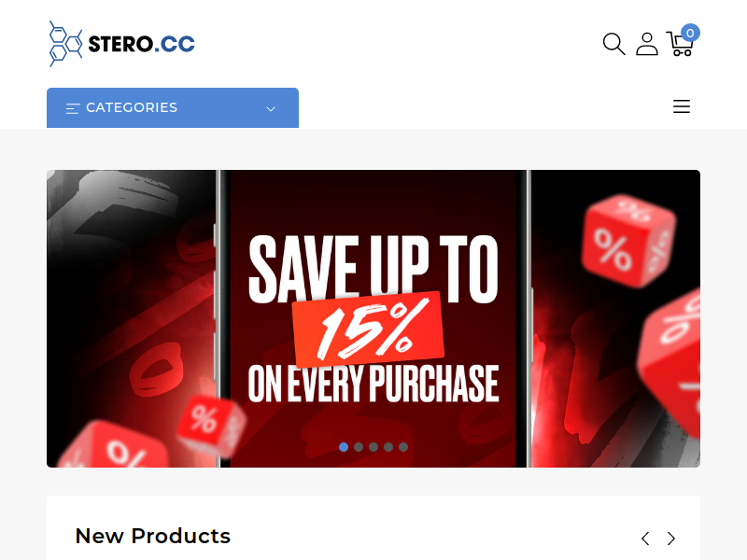Open the user account icon
747x560 pixels.
coord(647,44)
